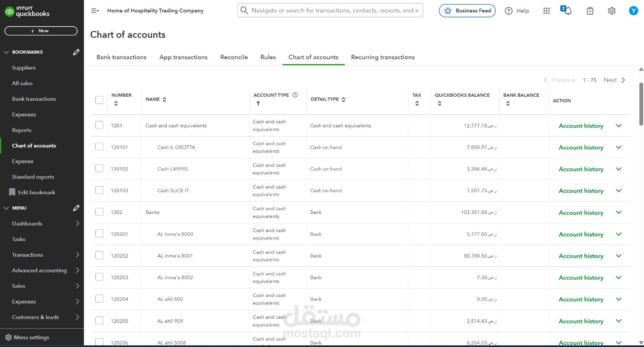Open the notifications bell icon
Image resolution: width=644 pixels, height=347 pixels.
coord(567,11)
